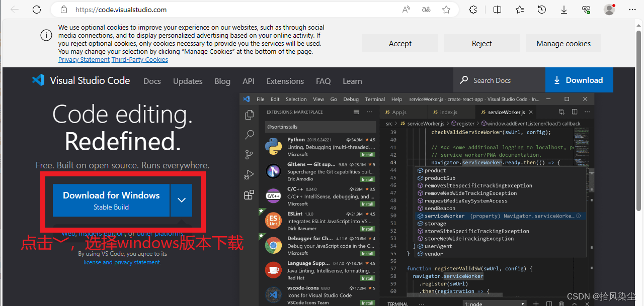The image size is (644, 306).
Task: Select the Extensions icon in the activity bar
Action: (x=249, y=195)
